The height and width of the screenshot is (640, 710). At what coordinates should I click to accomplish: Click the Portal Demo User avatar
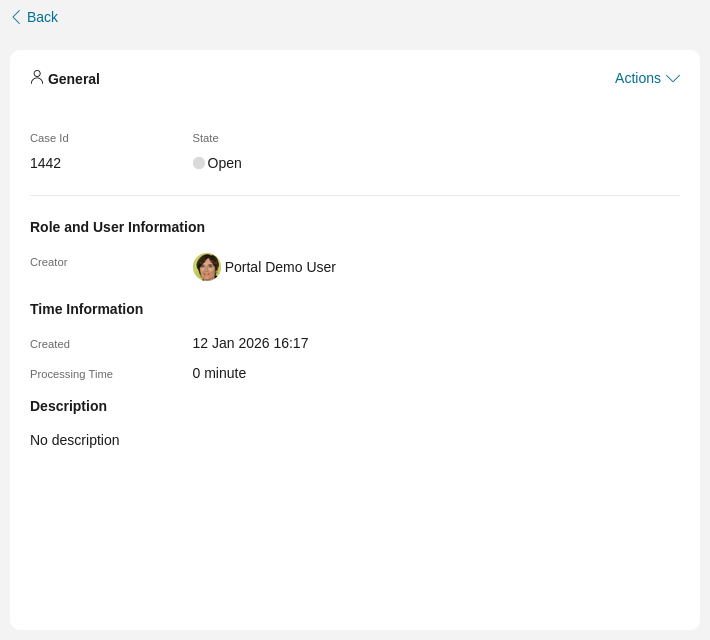tap(207, 267)
